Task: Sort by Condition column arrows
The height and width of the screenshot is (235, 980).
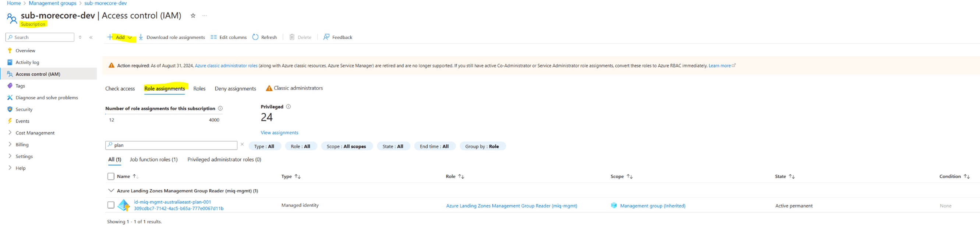Action: tap(967, 176)
